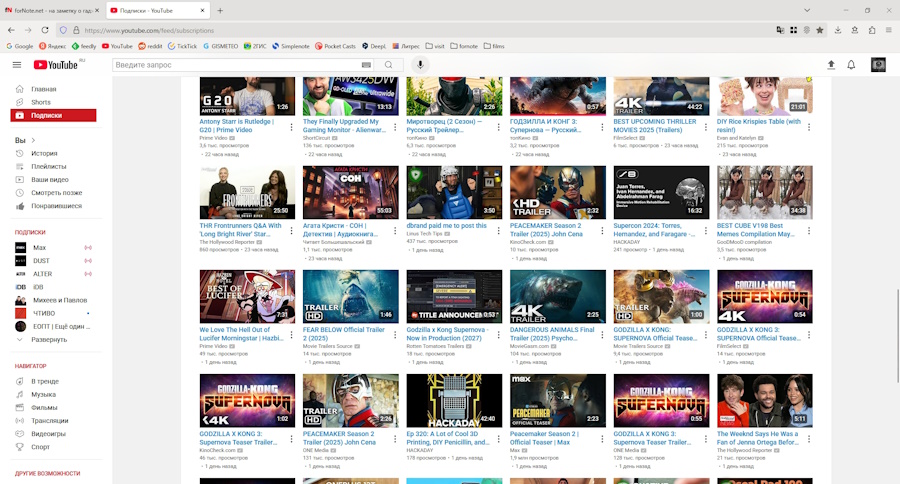This screenshot has height=484, width=900.
Task: Open options menu for 'FEAR BELOW Official Trailer'
Action: (395, 335)
